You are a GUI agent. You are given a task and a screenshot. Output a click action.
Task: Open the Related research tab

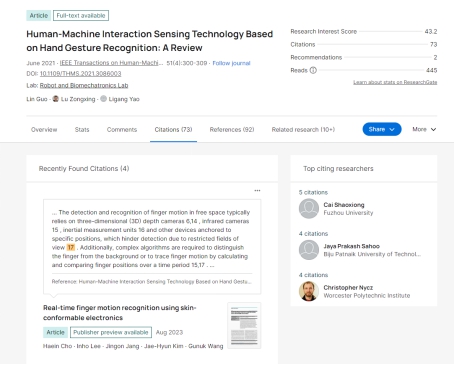coord(303,130)
